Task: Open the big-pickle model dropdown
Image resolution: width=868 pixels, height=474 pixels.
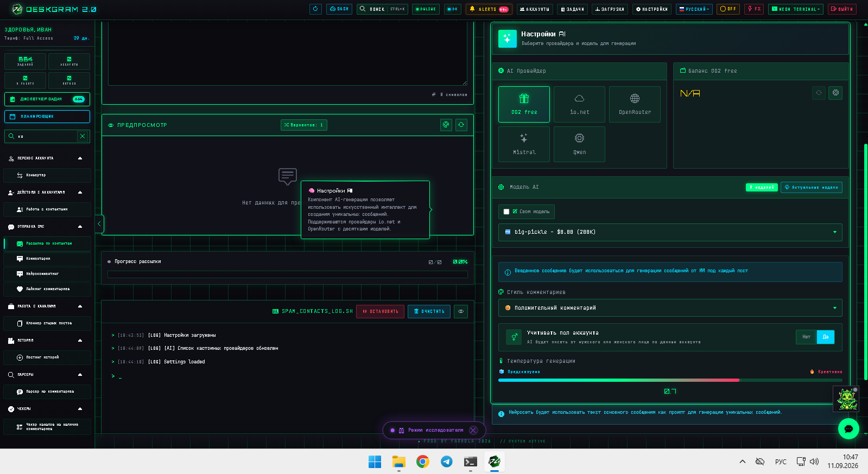Action: [670, 232]
